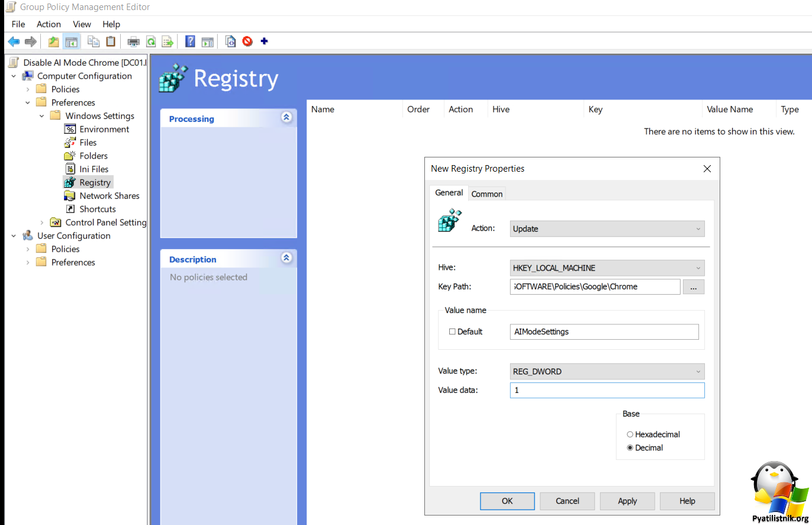Image resolution: width=812 pixels, height=525 pixels.
Task: Click the Print toolbar icon
Action: pyautogui.click(x=134, y=41)
